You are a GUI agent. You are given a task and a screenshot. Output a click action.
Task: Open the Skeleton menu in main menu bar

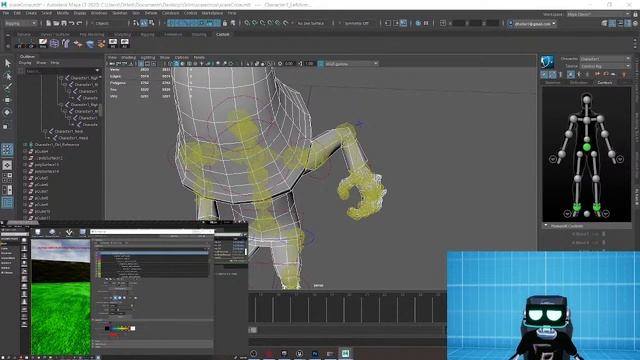coord(120,13)
